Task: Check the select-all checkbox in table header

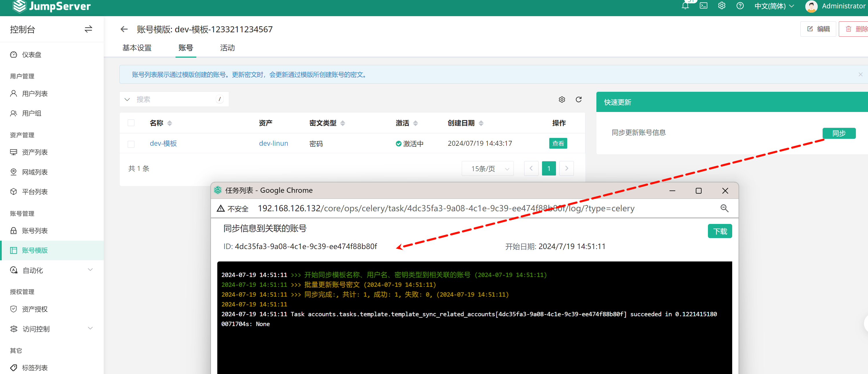Action: point(131,123)
